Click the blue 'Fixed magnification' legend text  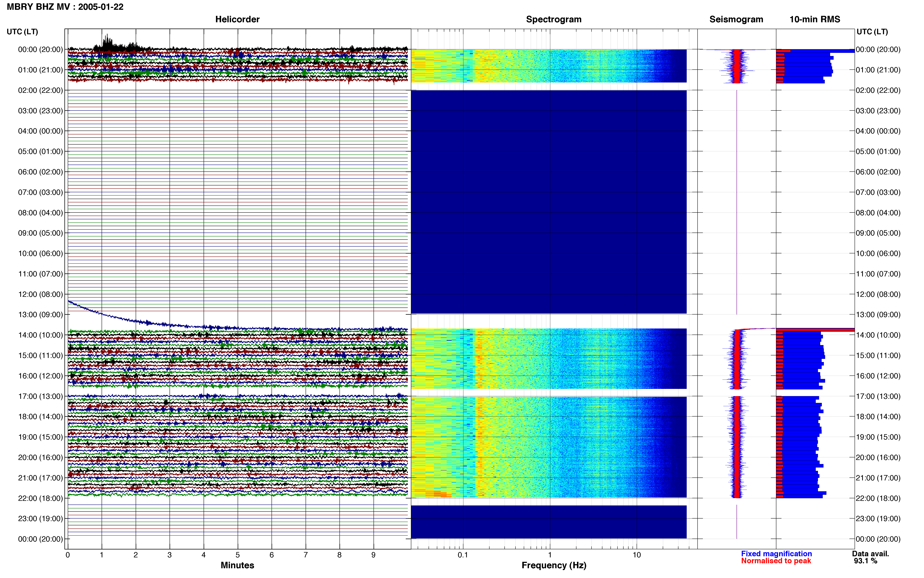776,554
